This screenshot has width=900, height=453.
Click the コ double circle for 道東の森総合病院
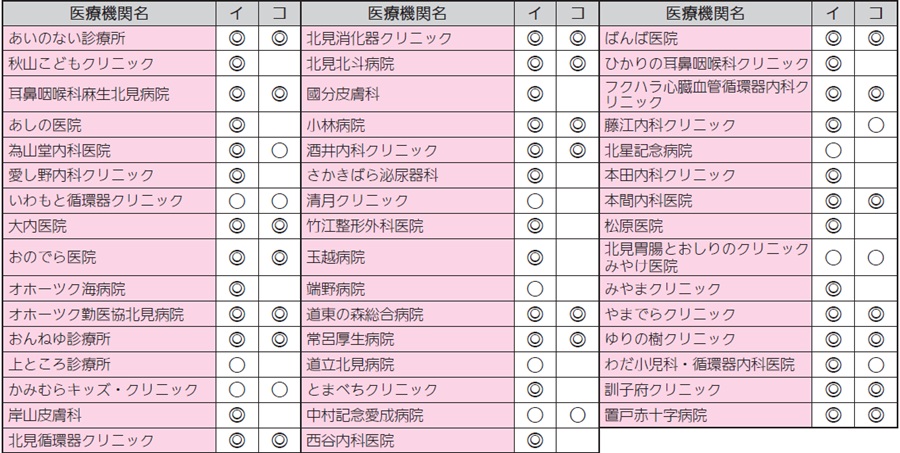point(577,315)
